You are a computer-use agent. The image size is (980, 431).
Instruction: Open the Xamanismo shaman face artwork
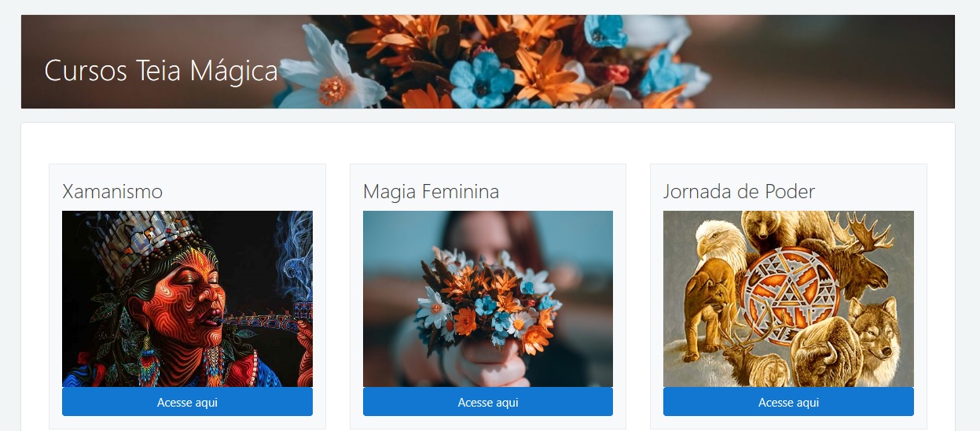click(187, 299)
